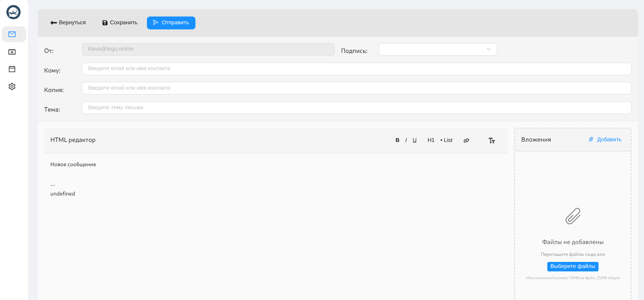
Task: Toggle italic formatting in editor
Action: point(406,140)
